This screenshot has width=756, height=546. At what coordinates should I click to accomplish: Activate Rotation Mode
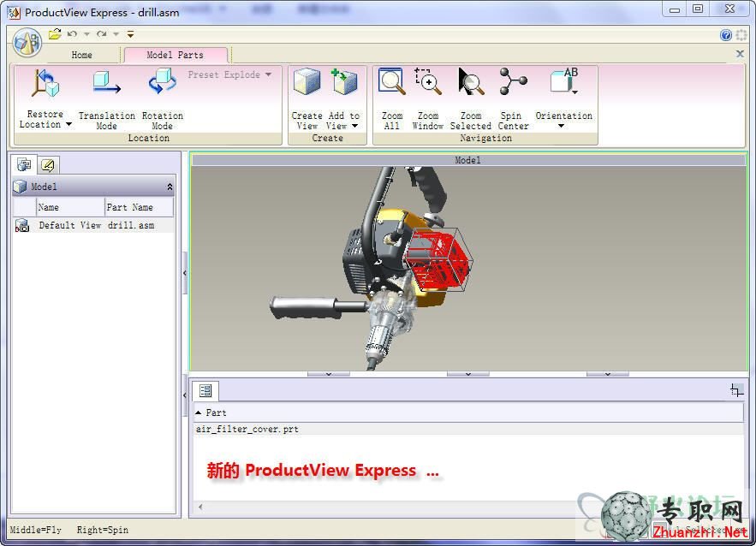163,100
